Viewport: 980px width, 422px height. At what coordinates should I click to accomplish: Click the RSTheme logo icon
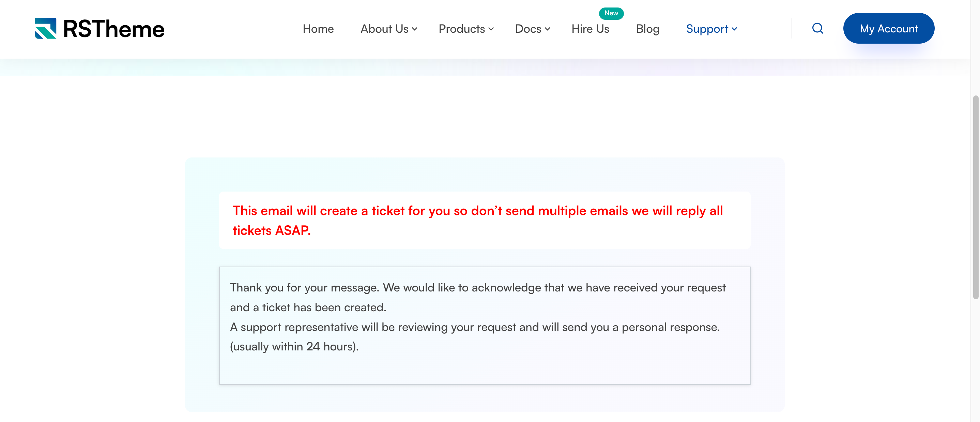pos(45,29)
